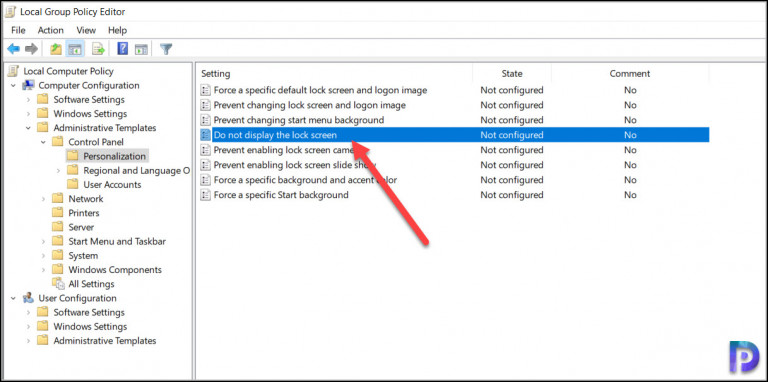Select Start Menu and Taskbar tree item
This screenshot has height=382, width=768.
(x=117, y=241)
